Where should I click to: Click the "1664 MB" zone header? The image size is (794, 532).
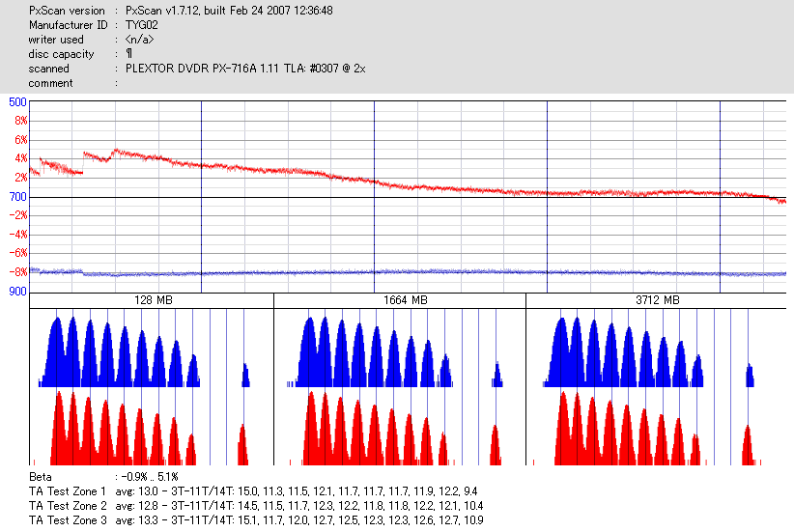[405, 300]
